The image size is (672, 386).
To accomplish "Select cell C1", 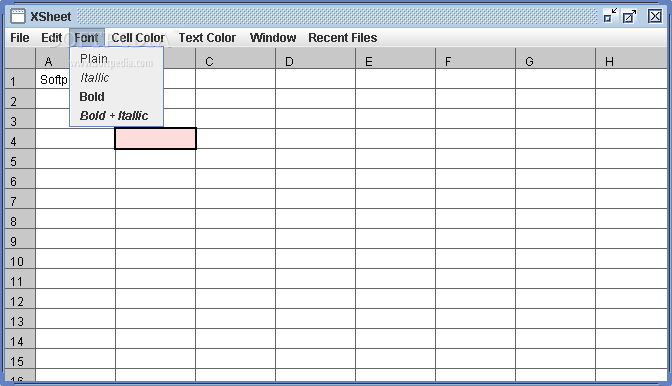I will [235, 79].
